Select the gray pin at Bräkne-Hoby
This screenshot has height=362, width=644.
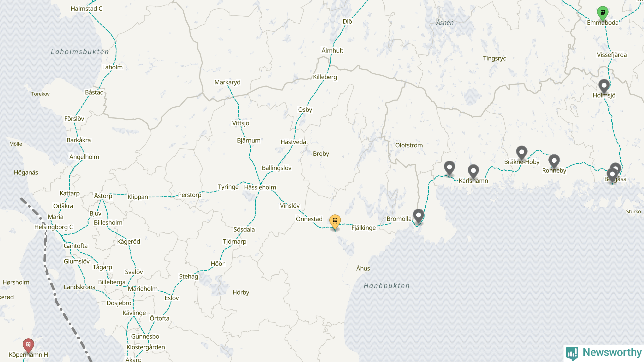click(x=521, y=153)
